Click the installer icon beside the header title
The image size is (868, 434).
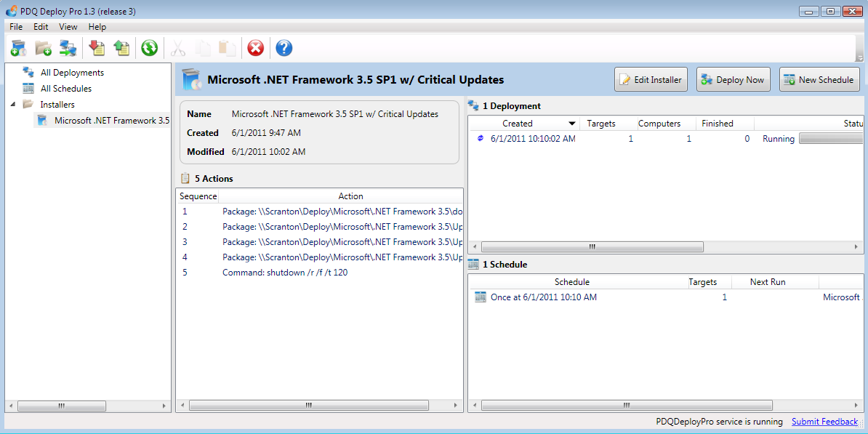192,80
